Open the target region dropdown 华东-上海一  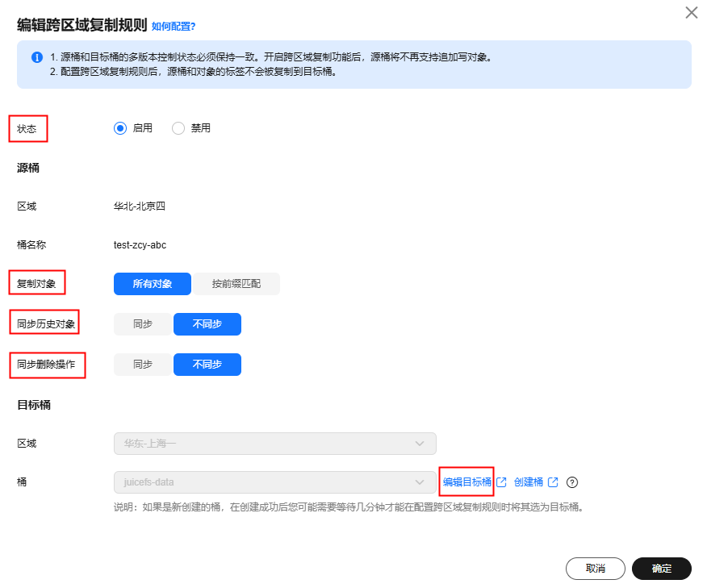(x=275, y=444)
